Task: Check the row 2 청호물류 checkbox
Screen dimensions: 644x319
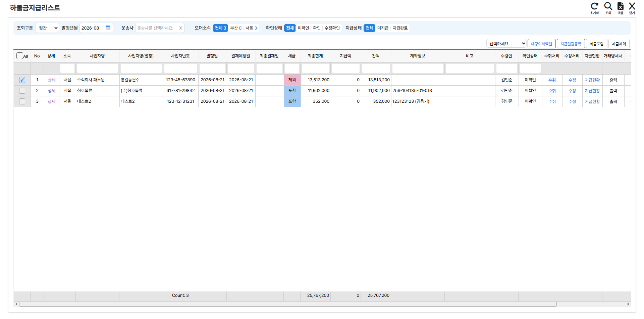Action: (22, 91)
